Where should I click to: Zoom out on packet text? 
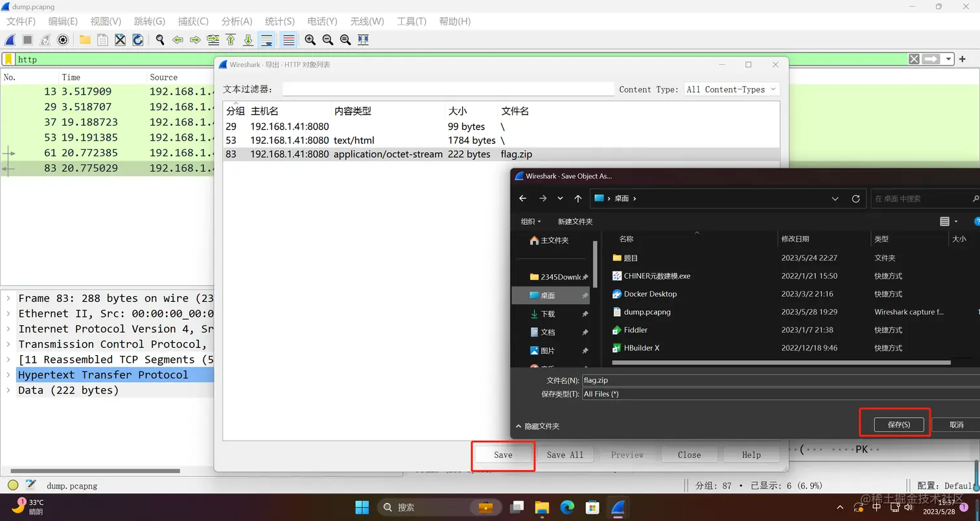[x=328, y=40]
